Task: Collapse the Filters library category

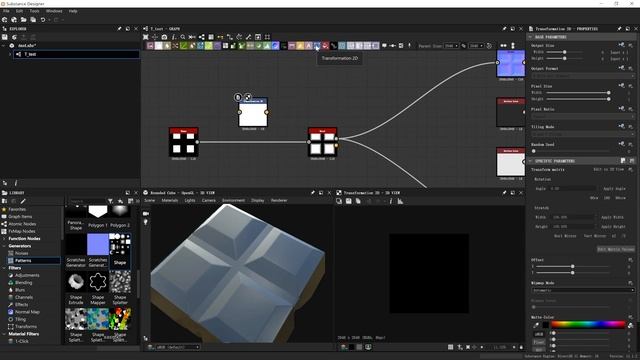Action: (4, 268)
